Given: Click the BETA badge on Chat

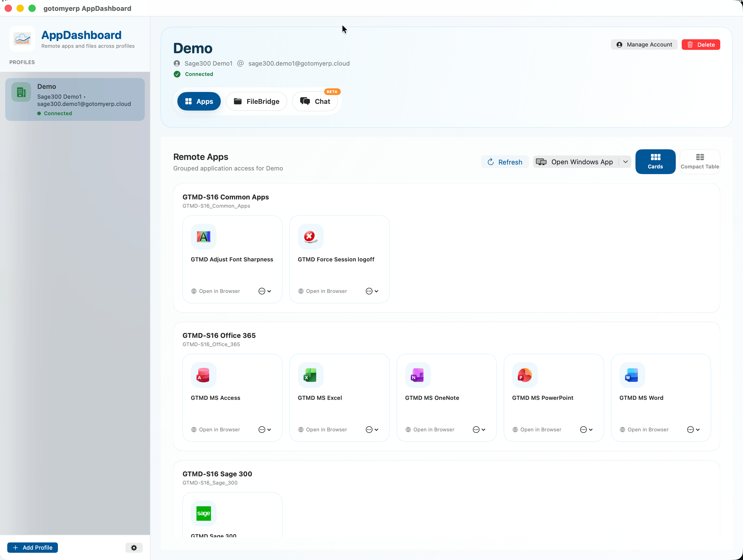Looking at the screenshot, I should pos(332,92).
